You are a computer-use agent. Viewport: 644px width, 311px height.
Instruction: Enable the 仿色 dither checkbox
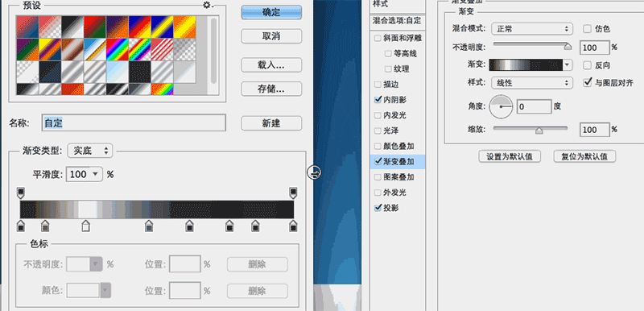click(x=588, y=29)
